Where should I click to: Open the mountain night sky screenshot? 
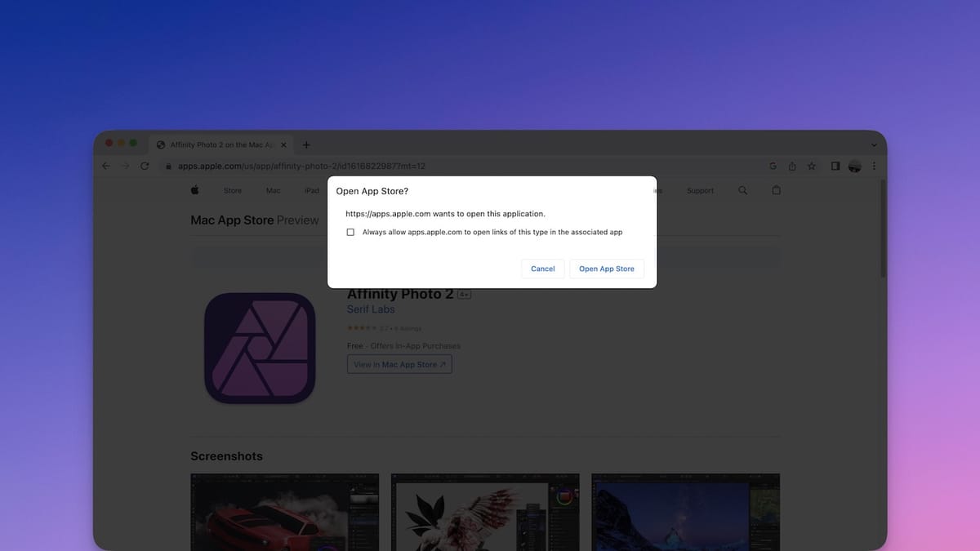click(685, 512)
